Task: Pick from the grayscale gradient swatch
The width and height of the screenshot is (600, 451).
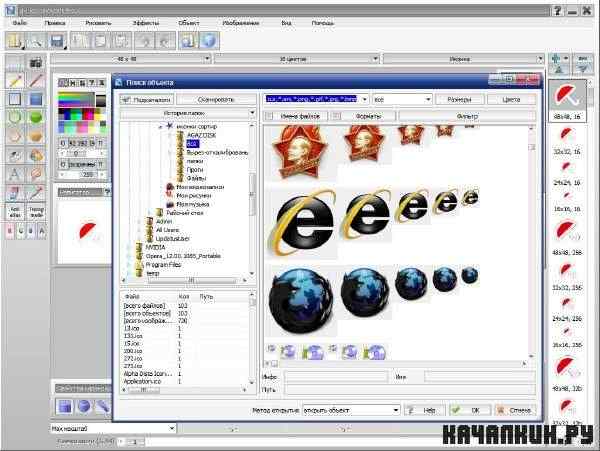Action: tap(101, 100)
